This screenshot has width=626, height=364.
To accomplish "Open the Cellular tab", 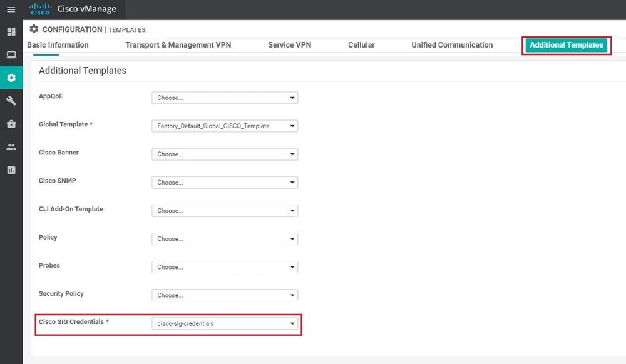I will tap(361, 45).
